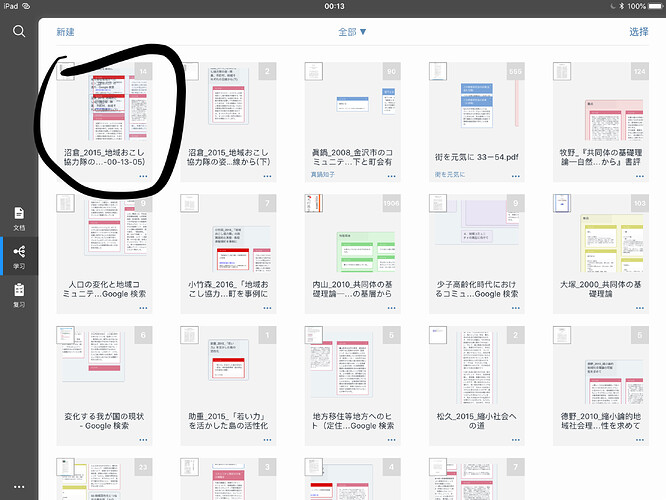Click title 徳野_2010_縮小論的地域社会理
Screen dimensions: 666x500
coord(601,421)
